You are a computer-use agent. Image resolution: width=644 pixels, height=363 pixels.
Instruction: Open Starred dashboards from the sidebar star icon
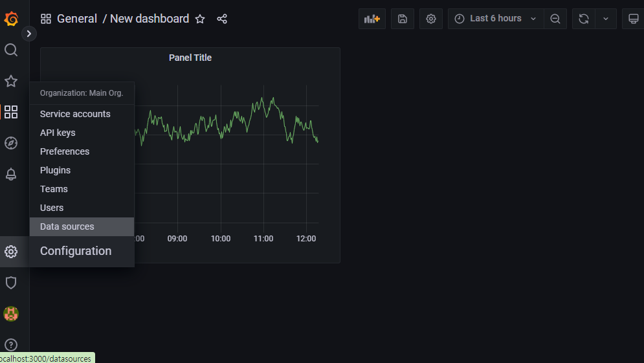tap(11, 81)
